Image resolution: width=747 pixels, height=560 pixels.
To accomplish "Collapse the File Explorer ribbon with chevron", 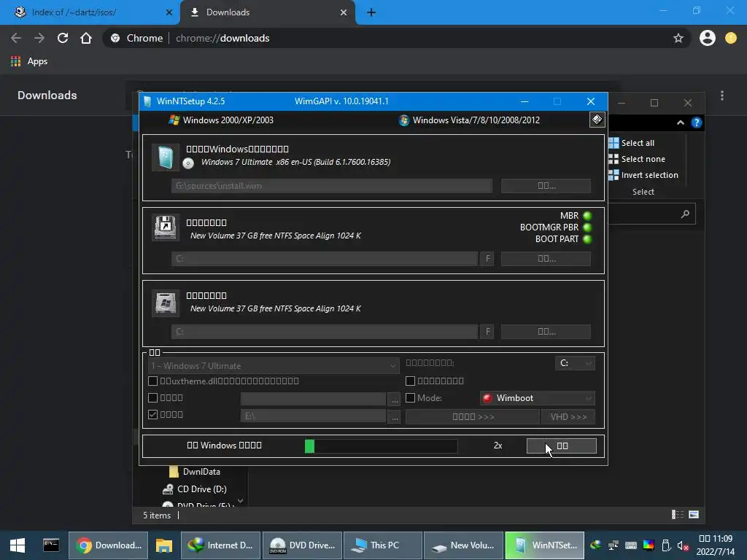I will [681, 122].
